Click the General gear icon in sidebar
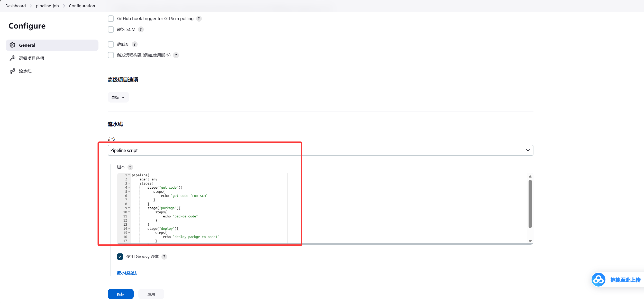Screen dimensions: 644x303 coord(12,45)
